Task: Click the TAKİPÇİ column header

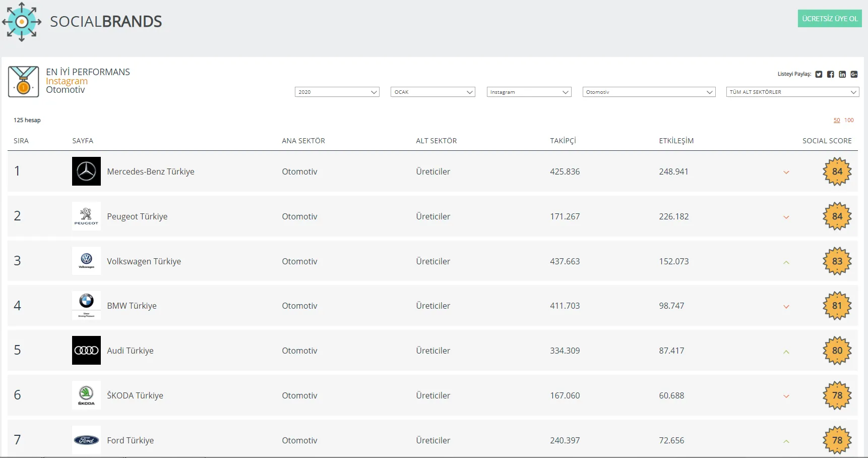Action: (x=563, y=141)
